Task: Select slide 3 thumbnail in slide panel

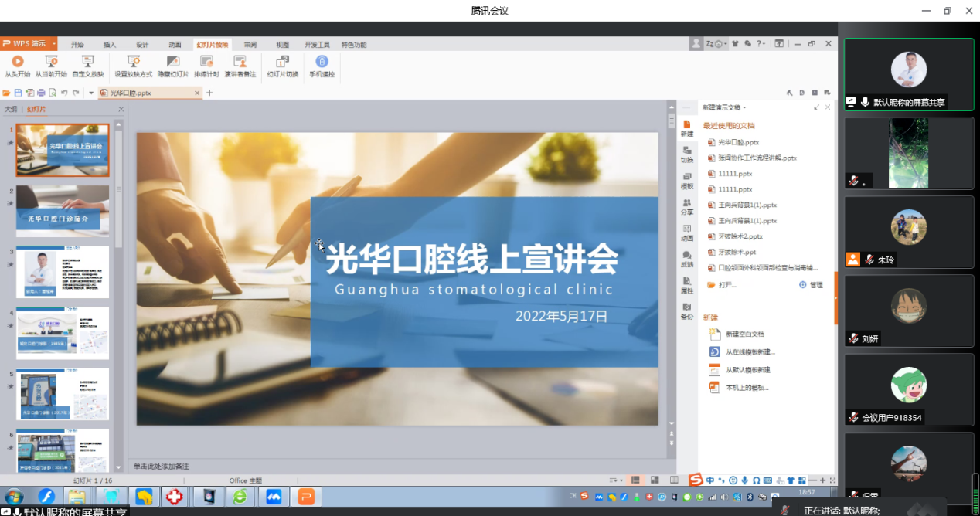Action: coord(63,273)
